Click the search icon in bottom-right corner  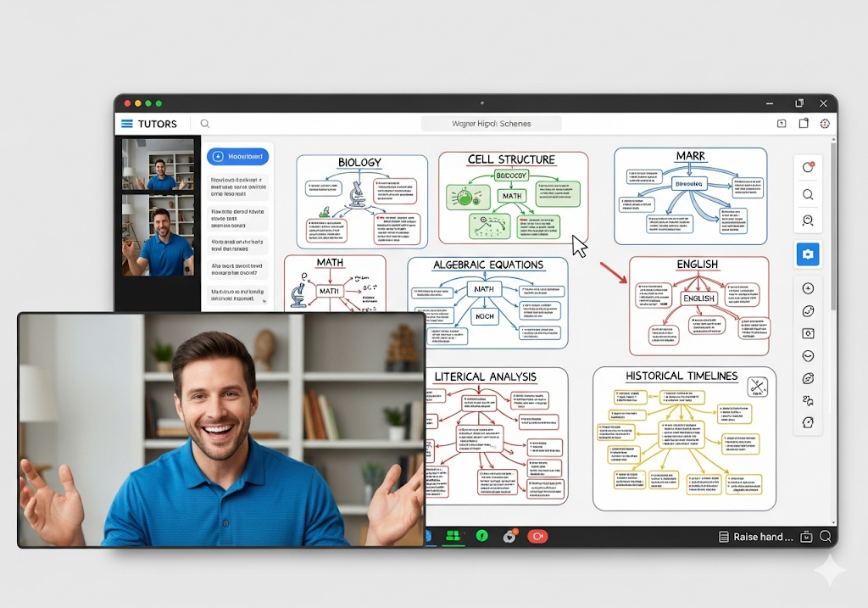click(825, 537)
